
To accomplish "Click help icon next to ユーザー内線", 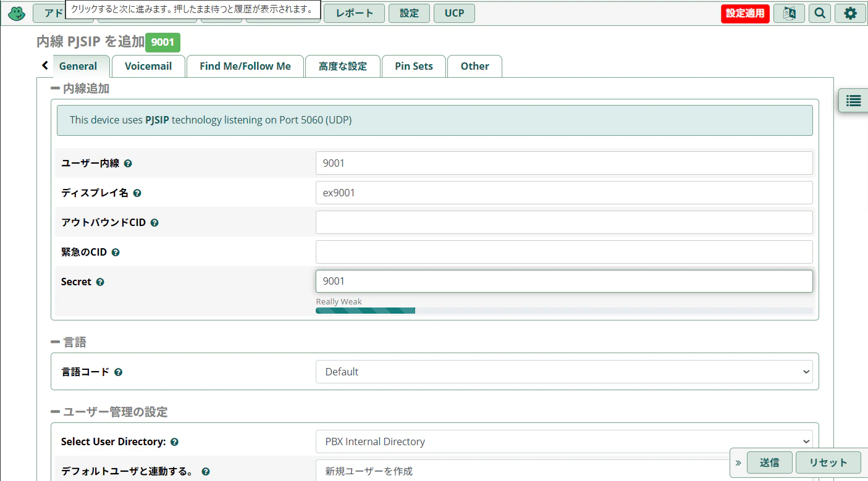I will pos(128,164).
